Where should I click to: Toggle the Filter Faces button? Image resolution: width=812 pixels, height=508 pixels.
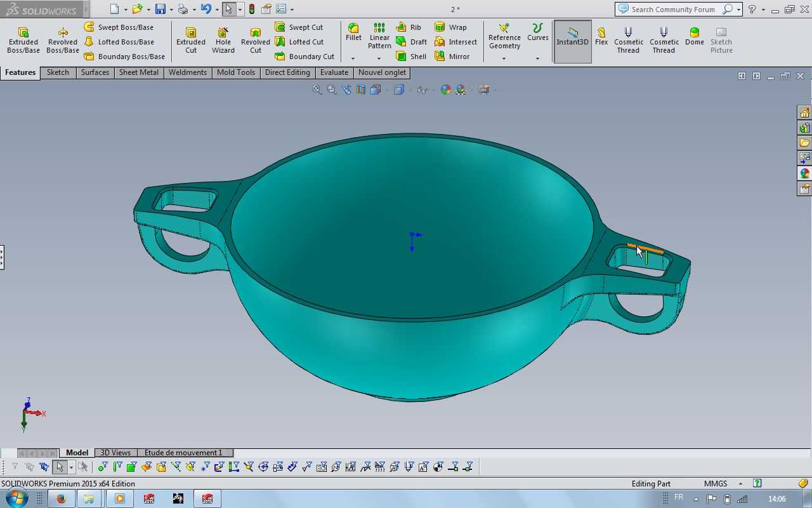[131, 467]
